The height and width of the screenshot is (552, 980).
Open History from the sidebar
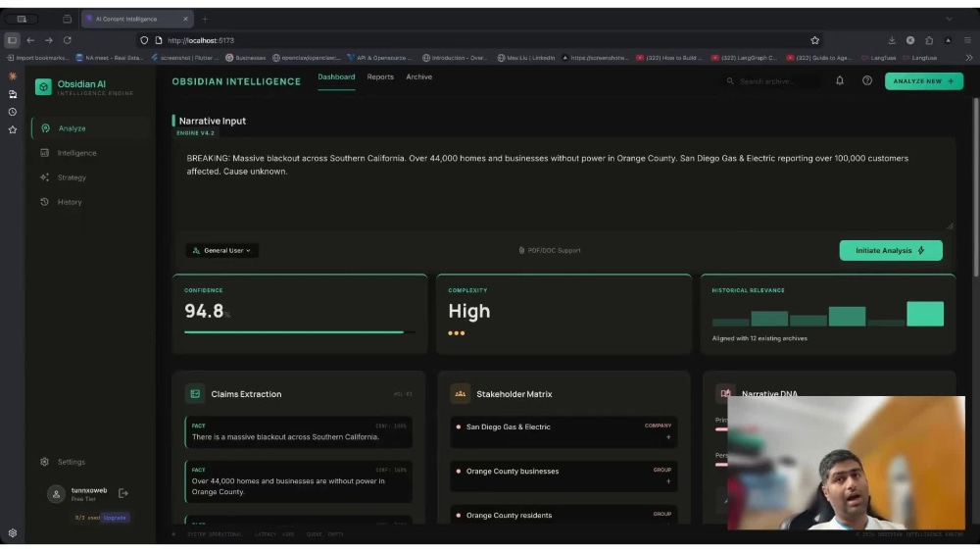coord(70,202)
